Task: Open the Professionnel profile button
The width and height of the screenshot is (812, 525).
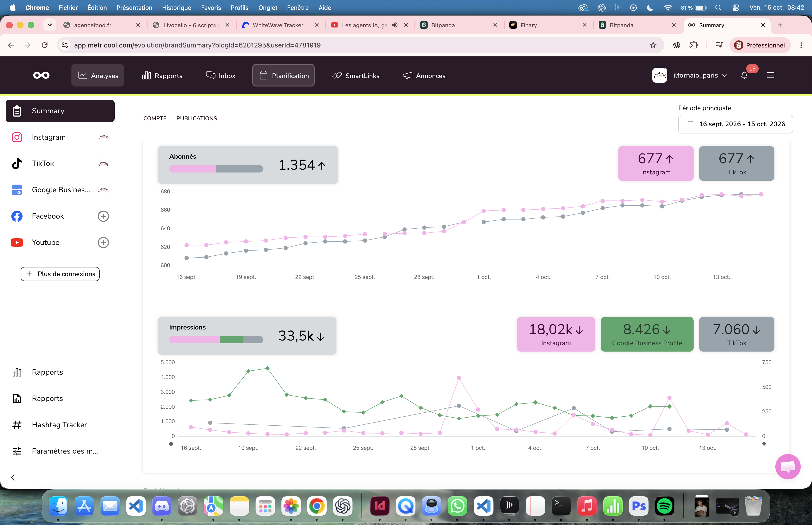Action: tap(760, 45)
